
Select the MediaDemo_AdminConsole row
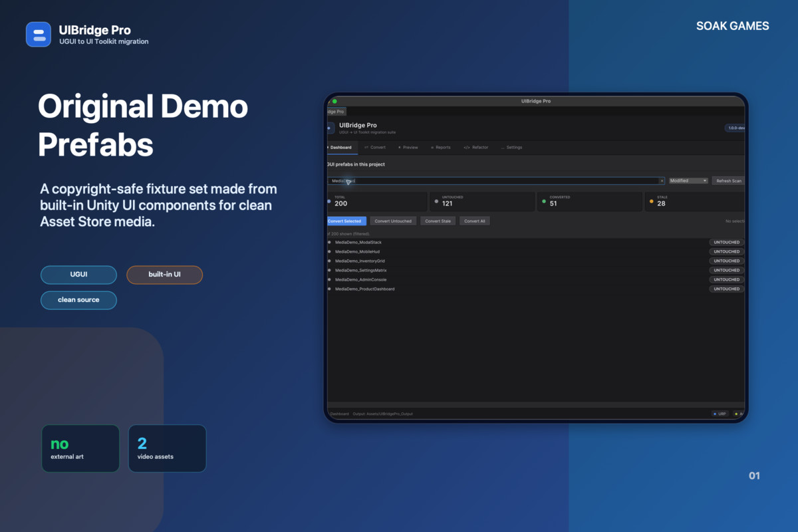[536, 279]
